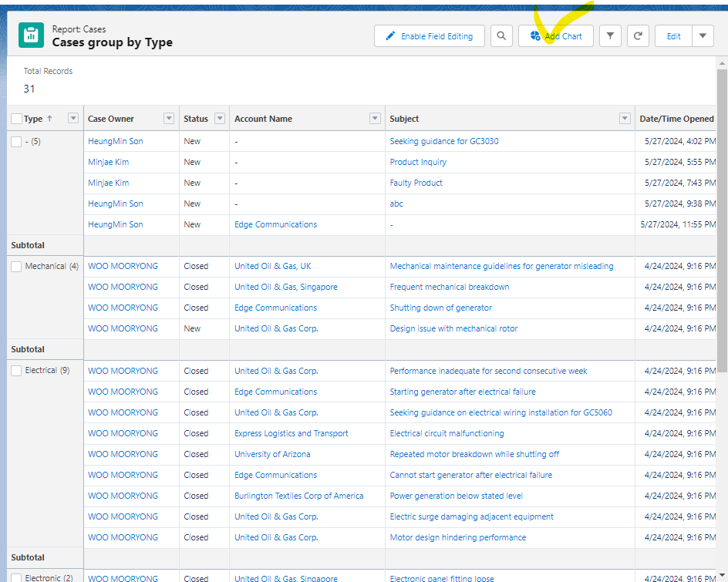Image resolution: width=728 pixels, height=582 pixels.
Task: Check the Electrical (9) group checkbox
Action: (x=16, y=370)
